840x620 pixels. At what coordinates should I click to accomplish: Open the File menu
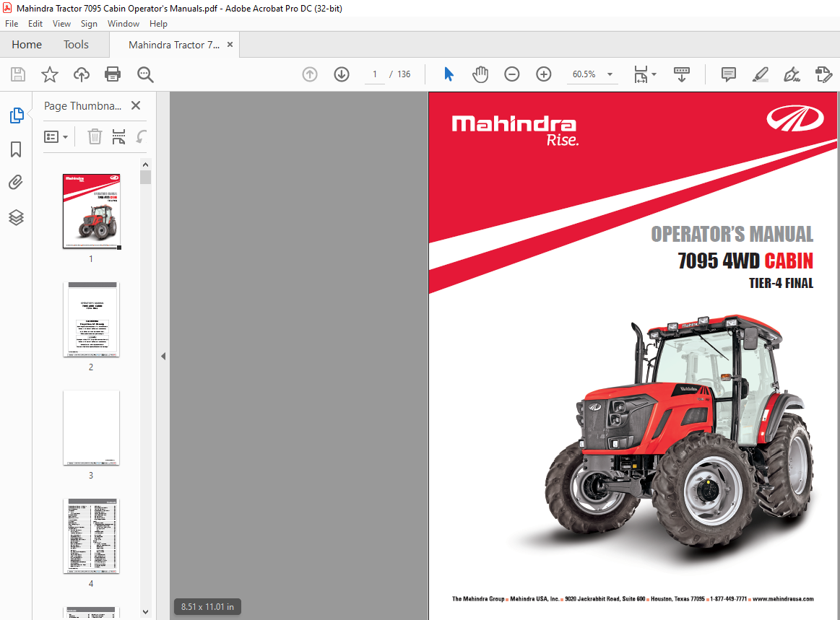(x=12, y=24)
